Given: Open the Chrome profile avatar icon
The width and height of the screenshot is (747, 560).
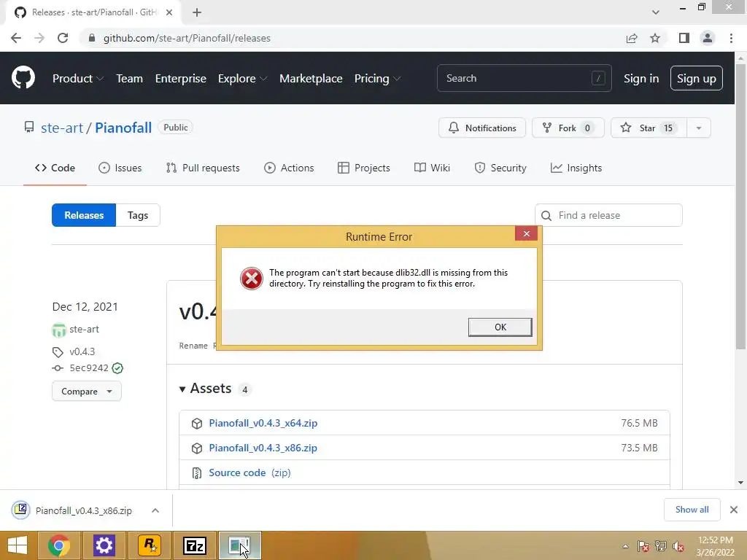Looking at the screenshot, I should [x=708, y=38].
